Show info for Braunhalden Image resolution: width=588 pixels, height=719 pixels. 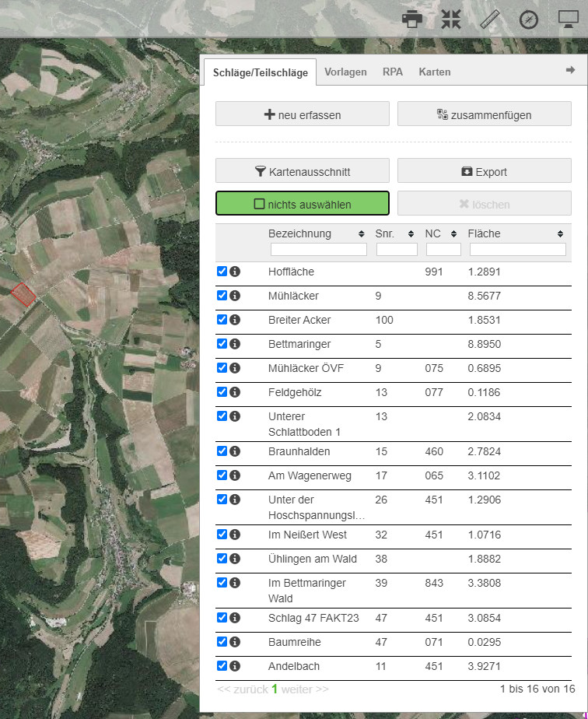(x=235, y=451)
